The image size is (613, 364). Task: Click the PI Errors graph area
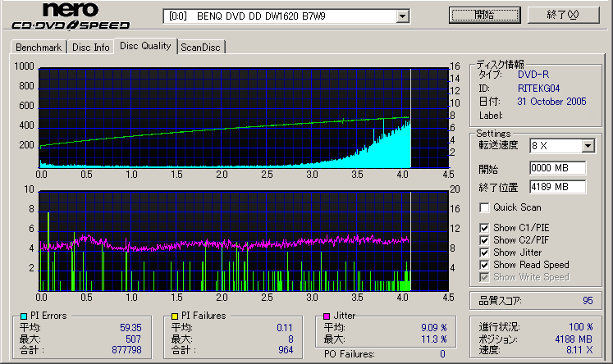tap(244, 118)
